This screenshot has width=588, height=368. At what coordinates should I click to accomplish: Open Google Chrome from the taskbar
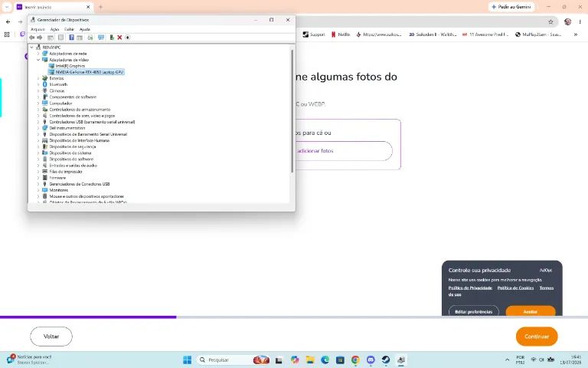355,360
